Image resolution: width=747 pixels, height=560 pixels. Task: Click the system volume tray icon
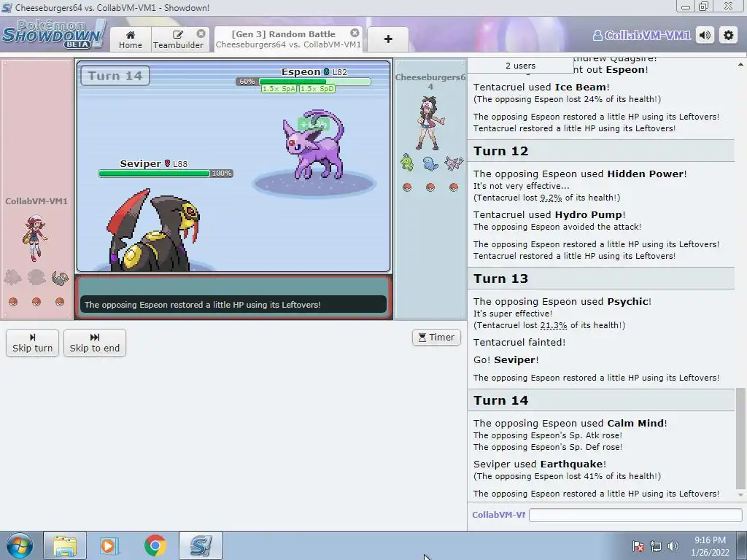[x=673, y=547]
